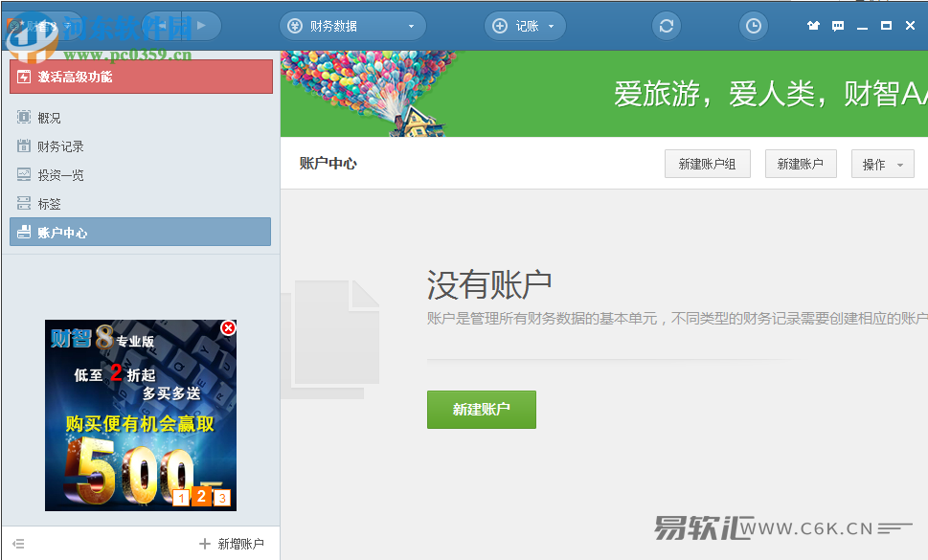Image resolution: width=928 pixels, height=560 pixels.
Task: Expand the 财务数据 dropdown
Action: click(352, 26)
